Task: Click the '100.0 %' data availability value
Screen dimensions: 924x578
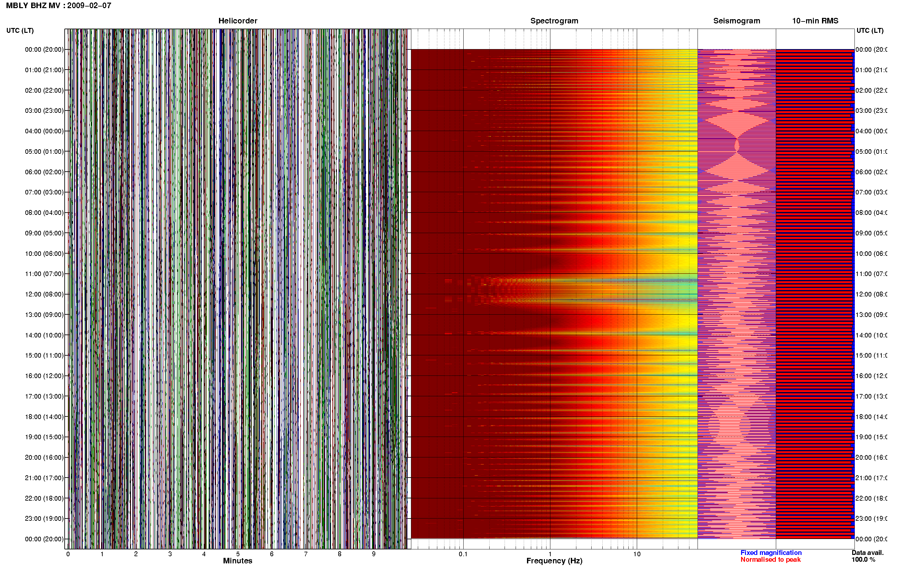Action: pyautogui.click(x=863, y=560)
